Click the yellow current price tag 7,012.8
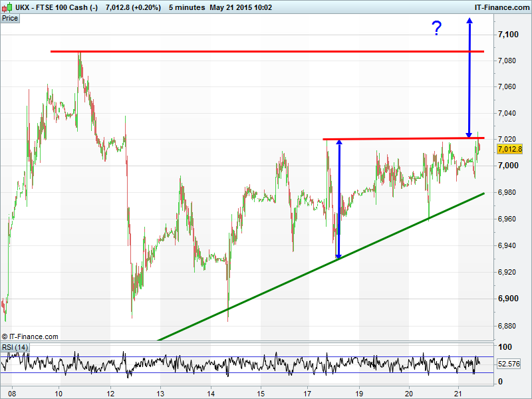 point(509,149)
